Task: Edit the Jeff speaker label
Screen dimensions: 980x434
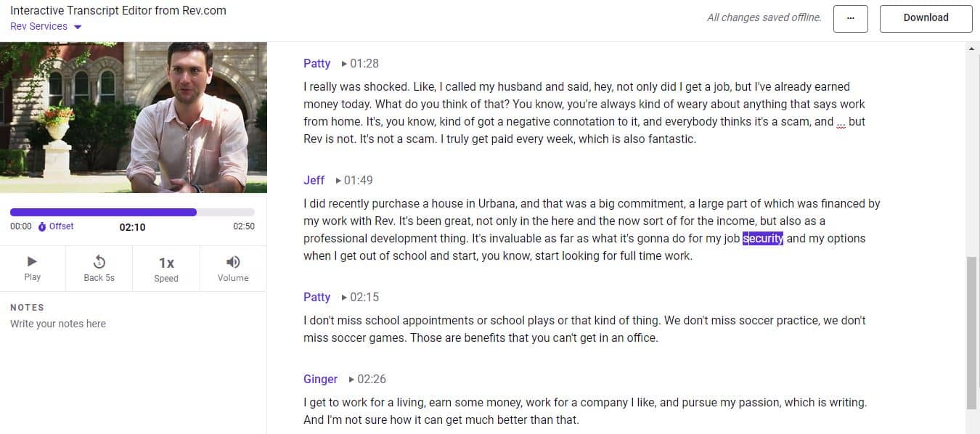Action: point(314,180)
